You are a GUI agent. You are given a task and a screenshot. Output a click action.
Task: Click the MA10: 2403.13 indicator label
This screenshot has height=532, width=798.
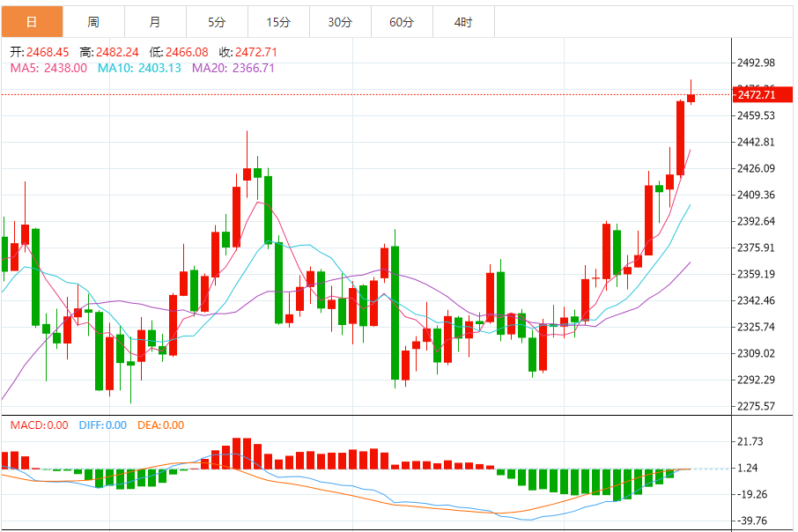139,68
